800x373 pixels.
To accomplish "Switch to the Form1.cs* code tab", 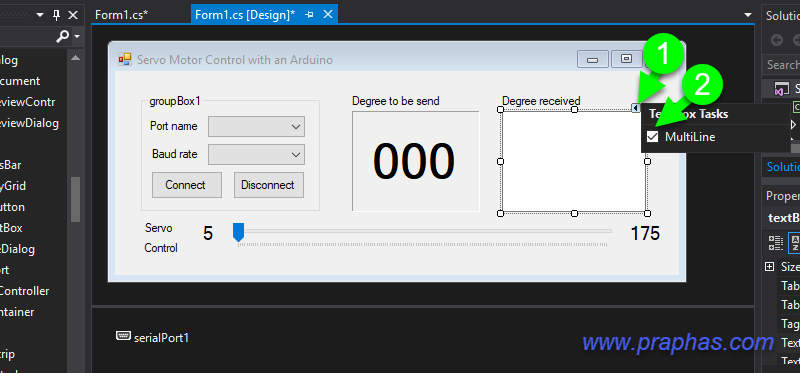I will 121,15.
